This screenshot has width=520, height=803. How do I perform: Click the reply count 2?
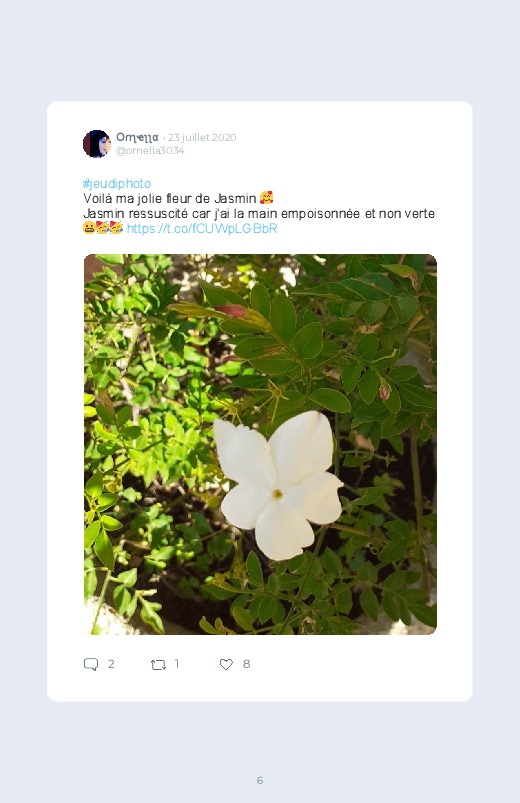click(111, 664)
